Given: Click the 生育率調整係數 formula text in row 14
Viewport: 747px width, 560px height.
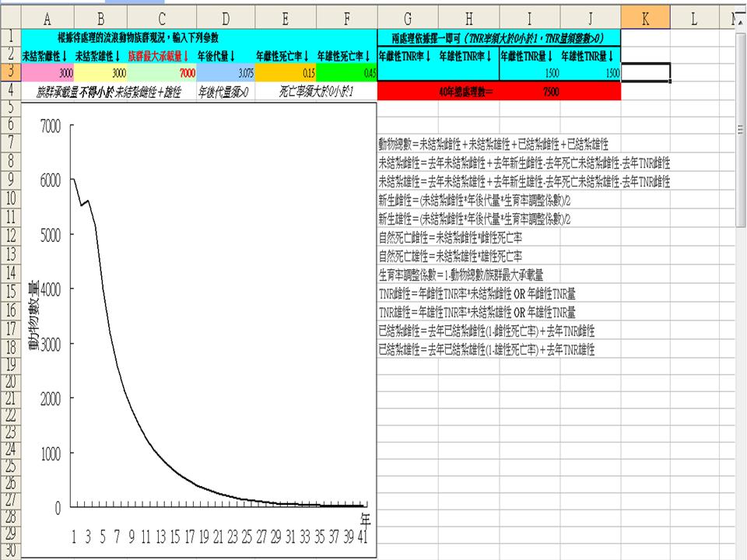Looking at the screenshot, I should [x=460, y=274].
